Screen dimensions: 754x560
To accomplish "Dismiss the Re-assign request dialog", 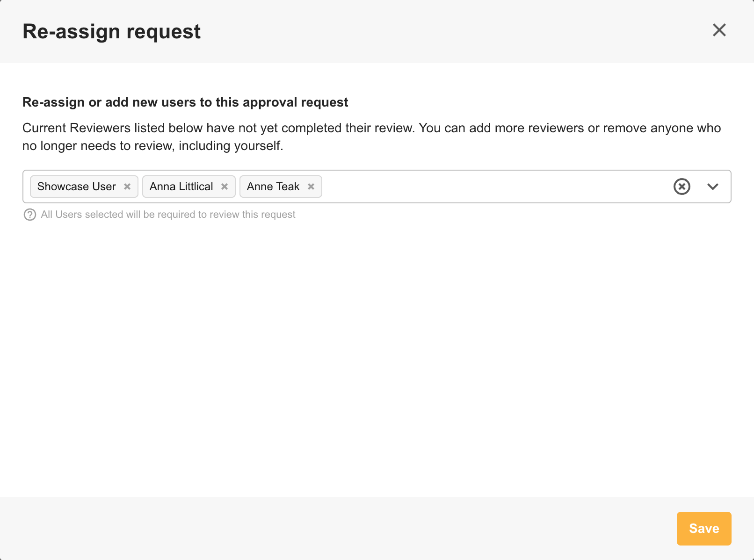I will point(719,30).
